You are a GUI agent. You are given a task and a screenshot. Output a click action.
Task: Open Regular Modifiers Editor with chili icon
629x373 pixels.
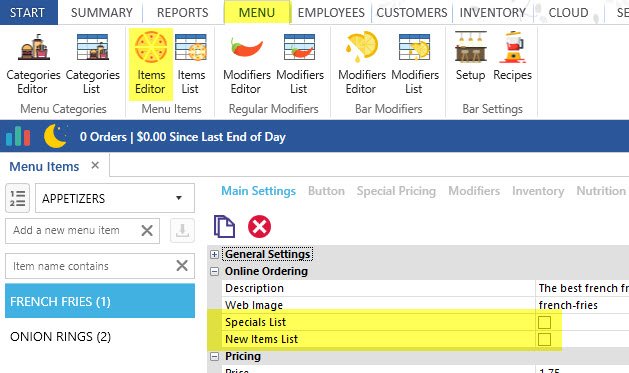click(246, 64)
